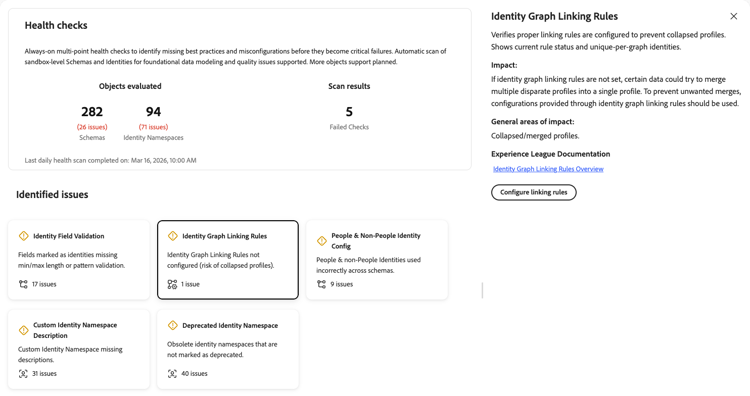Image resolution: width=750 pixels, height=396 pixels.
Task: Click schema icon beside 17 issues
Action: pos(23,284)
